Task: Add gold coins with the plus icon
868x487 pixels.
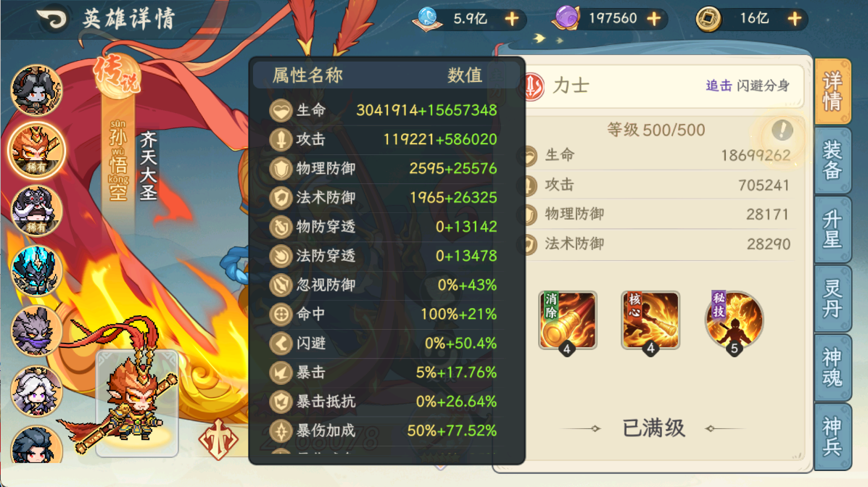Action: coord(794,19)
